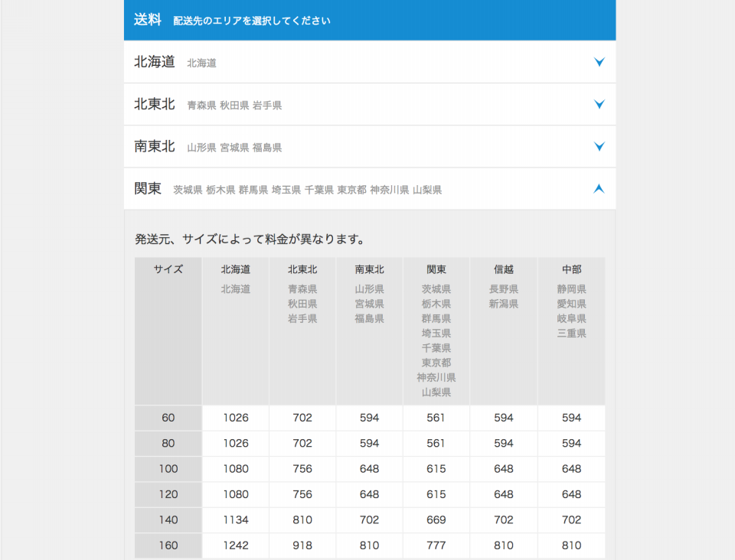Click 669 in the size 140 row
Screen dimensions: 735x560
pos(436,519)
